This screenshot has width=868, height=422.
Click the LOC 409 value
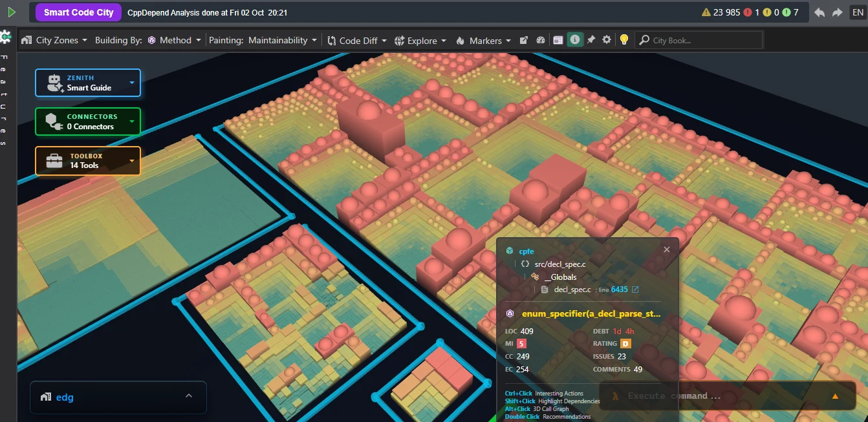[526, 331]
